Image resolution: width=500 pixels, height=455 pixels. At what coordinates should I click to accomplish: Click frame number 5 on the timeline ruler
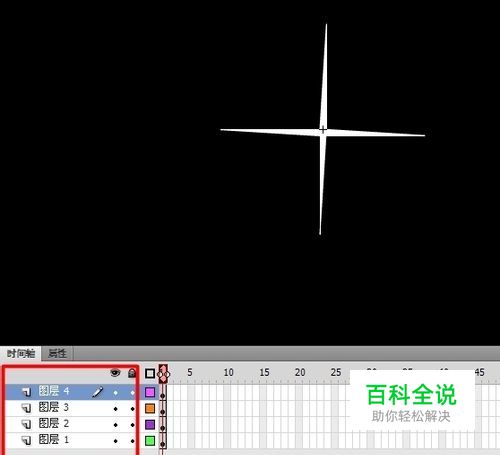point(190,372)
